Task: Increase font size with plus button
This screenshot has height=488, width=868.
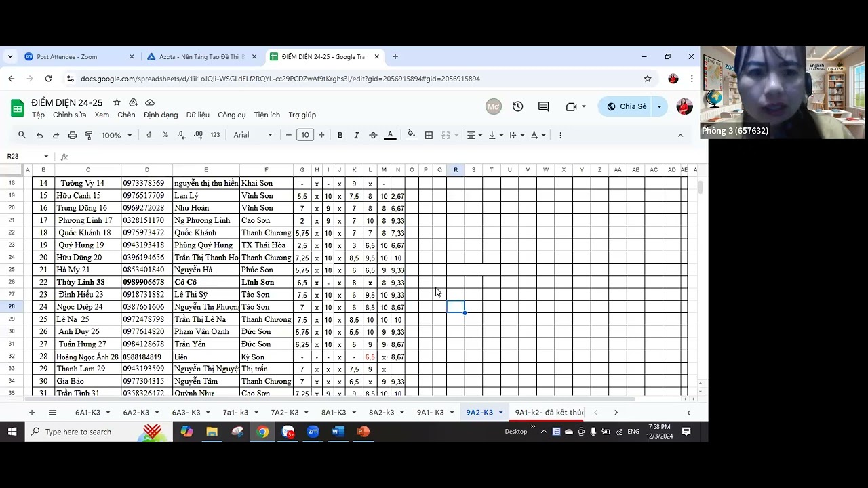Action: [321, 135]
